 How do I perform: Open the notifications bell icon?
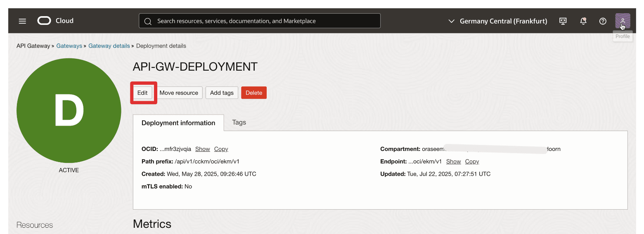[583, 21]
